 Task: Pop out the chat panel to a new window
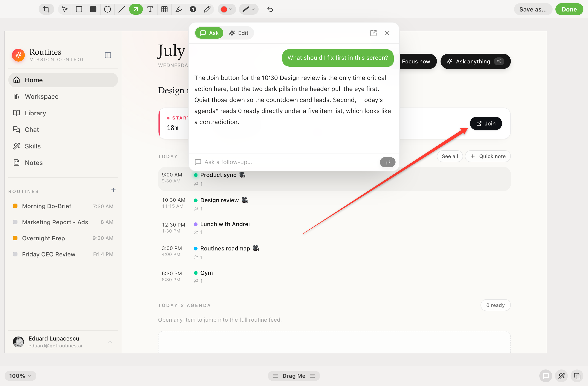click(373, 33)
